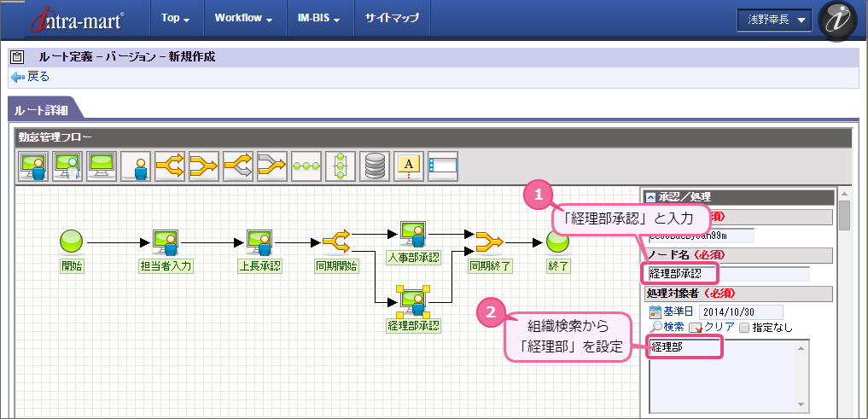This screenshot has height=419, width=868.
Task: Click the intra-mart logo
Action: click(x=79, y=20)
